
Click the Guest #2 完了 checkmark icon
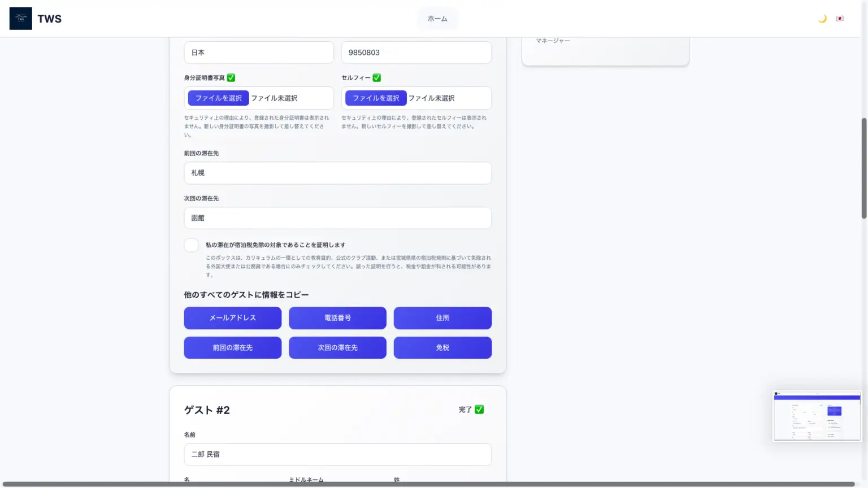pyautogui.click(x=479, y=409)
